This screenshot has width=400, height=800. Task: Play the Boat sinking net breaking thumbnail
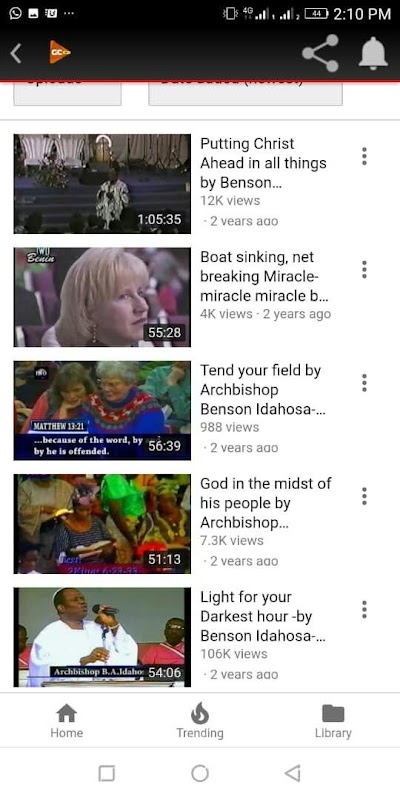[102, 297]
